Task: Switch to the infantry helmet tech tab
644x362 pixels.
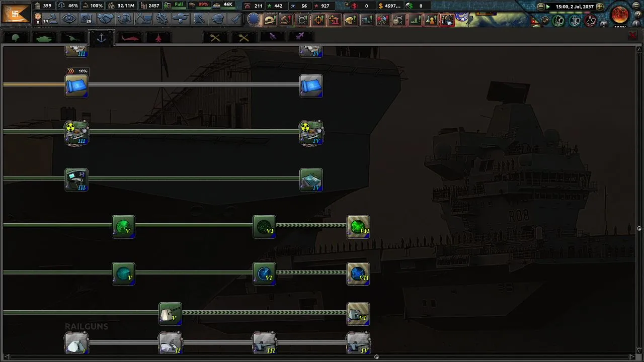Action: pyautogui.click(x=16, y=38)
